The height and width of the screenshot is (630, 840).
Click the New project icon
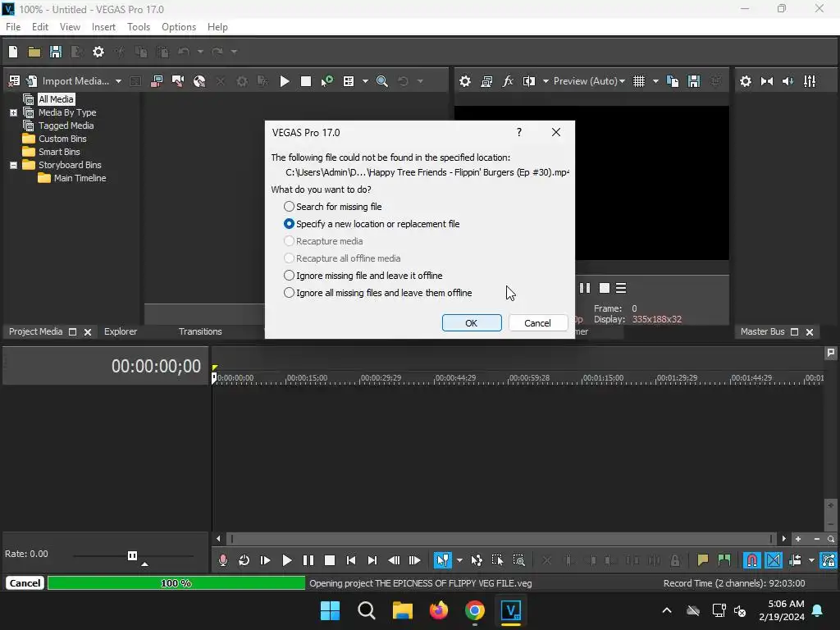pos(13,52)
